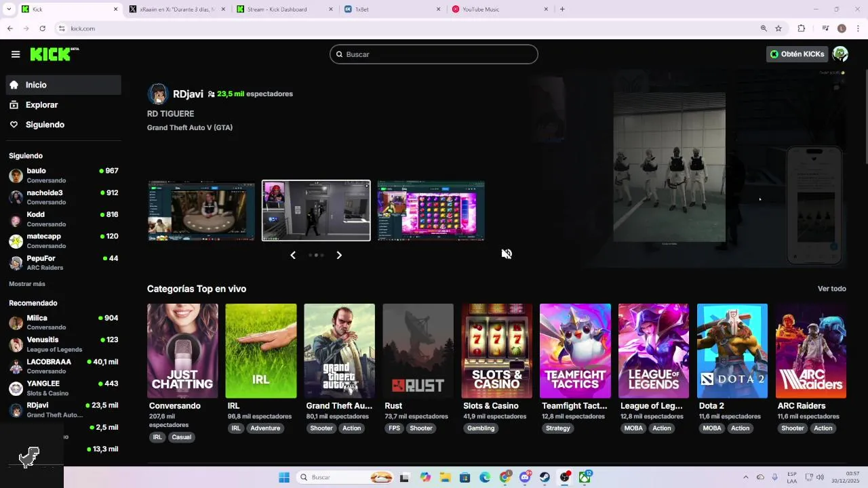The height and width of the screenshot is (488, 868).
Task: Open ARC Raiders category card
Action: [811, 351]
